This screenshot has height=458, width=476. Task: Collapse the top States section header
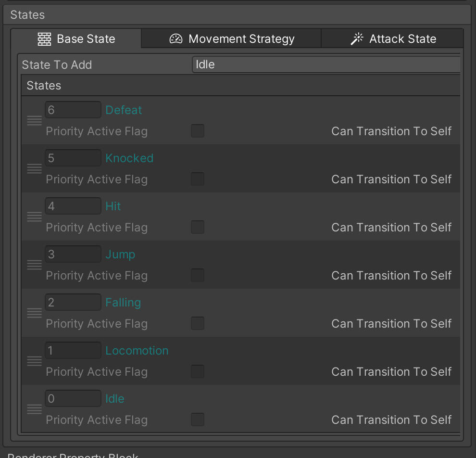click(27, 15)
